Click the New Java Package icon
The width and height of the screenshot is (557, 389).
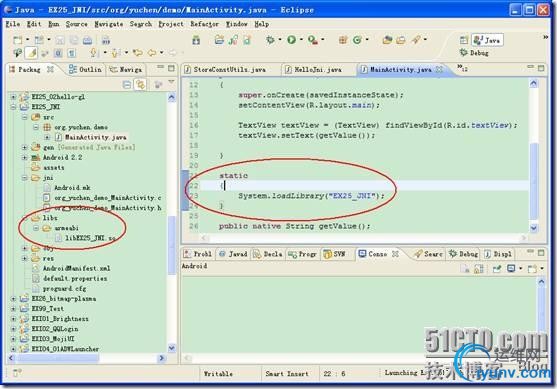(343, 40)
